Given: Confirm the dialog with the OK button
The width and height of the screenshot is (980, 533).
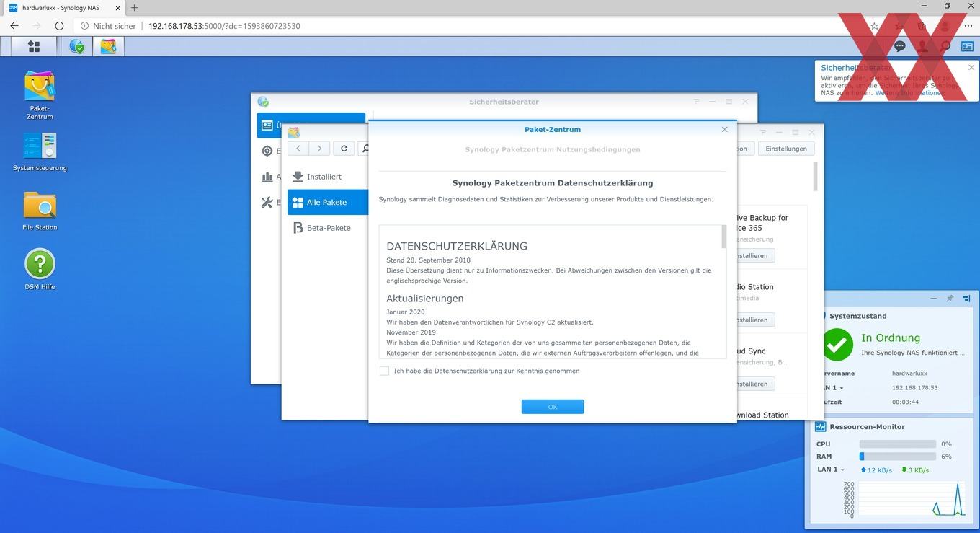Looking at the screenshot, I should [553, 407].
